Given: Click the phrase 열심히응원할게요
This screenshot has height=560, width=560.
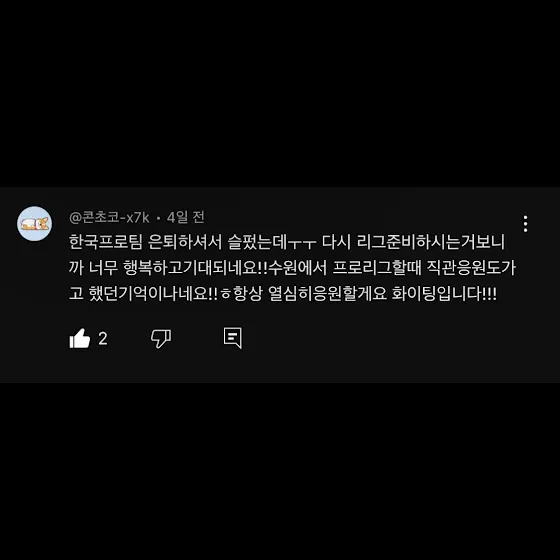Looking at the screenshot, I should point(328,294).
